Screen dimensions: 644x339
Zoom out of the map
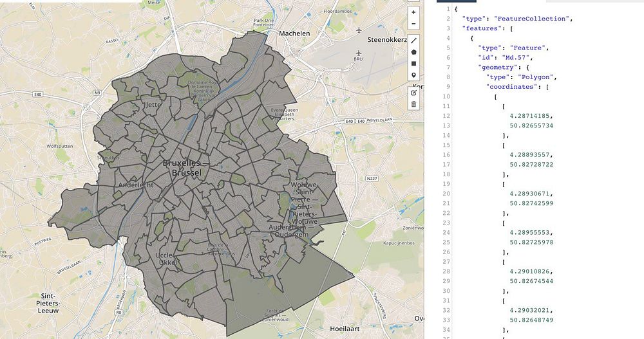pyautogui.click(x=413, y=24)
